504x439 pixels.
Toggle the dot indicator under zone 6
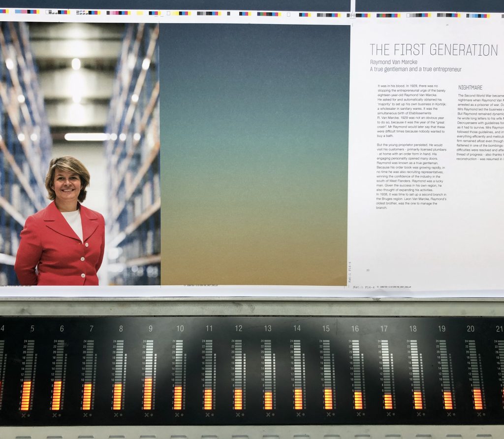(59, 415)
